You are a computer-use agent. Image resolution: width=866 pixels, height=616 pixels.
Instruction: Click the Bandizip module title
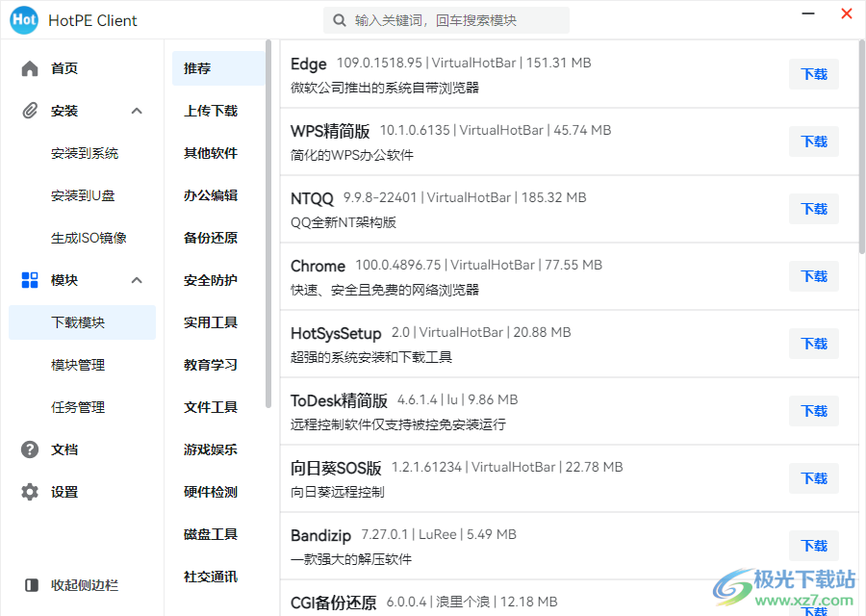coord(320,536)
